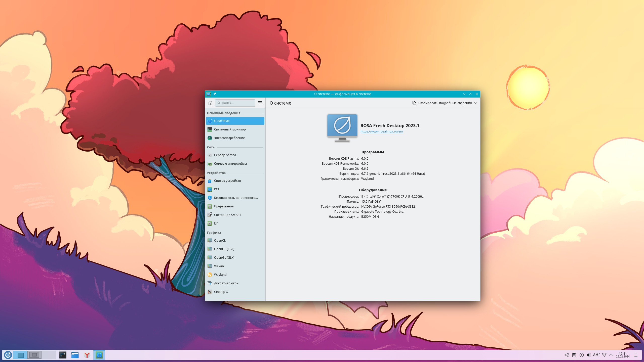Screen dimensions: 644x362
Task: Expand the arrow next to Скопировать подробные сведения
Action: (476, 103)
